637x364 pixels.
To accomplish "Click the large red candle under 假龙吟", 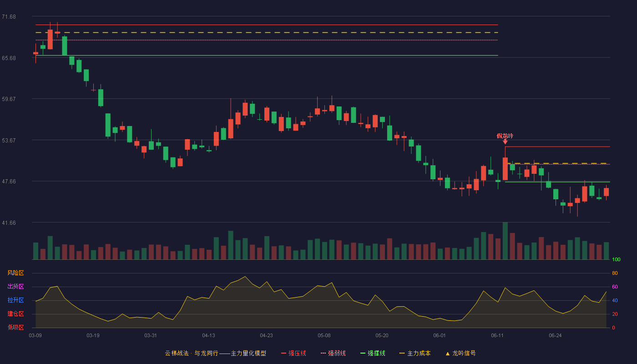I will tap(505, 169).
